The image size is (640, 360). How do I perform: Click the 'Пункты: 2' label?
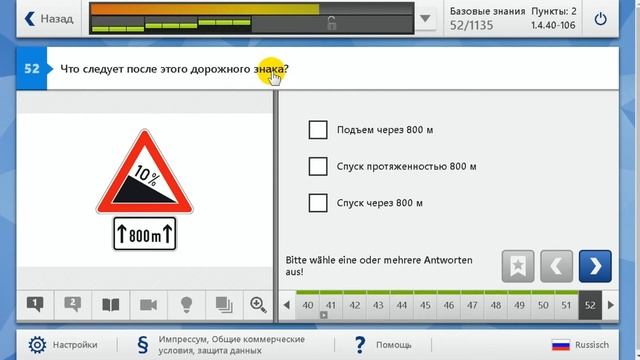click(x=554, y=11)
